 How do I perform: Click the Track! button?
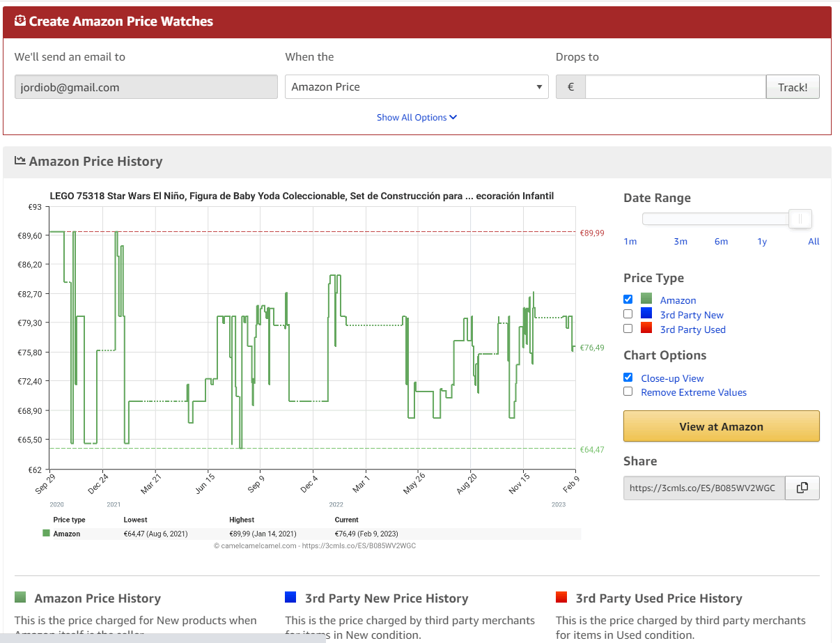793,87
